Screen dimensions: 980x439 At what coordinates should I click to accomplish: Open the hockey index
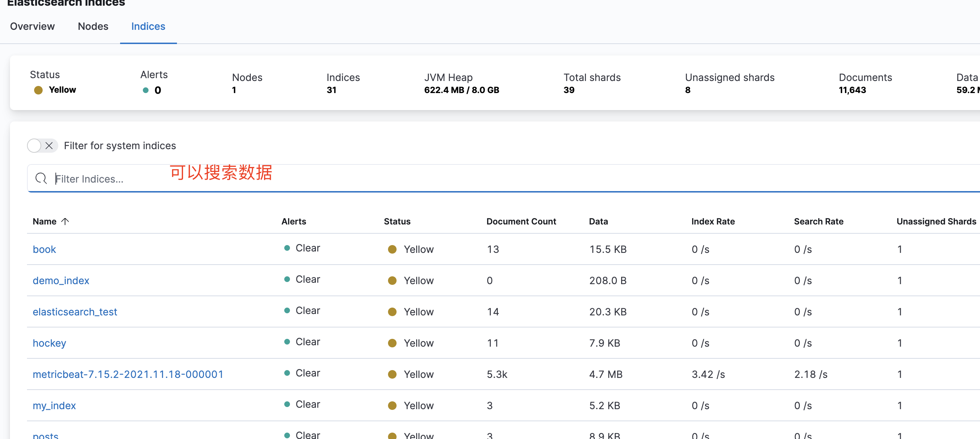[49, 343]
